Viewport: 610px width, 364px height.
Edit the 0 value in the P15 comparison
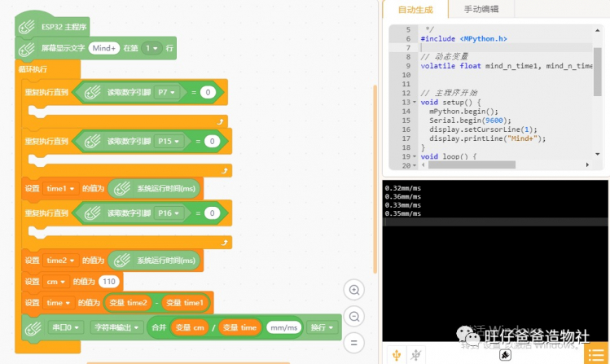[212, 141]
